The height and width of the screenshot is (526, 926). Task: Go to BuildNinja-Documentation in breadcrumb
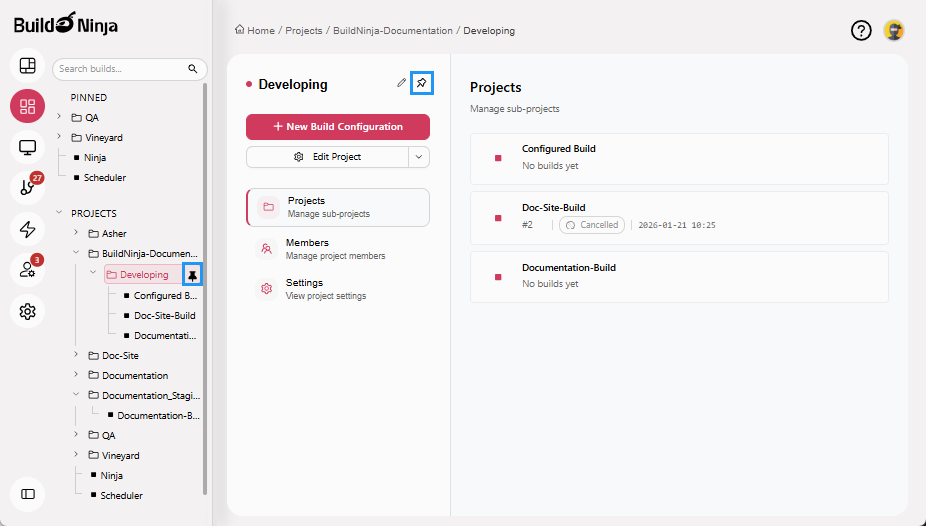click(x=393, y=31)
